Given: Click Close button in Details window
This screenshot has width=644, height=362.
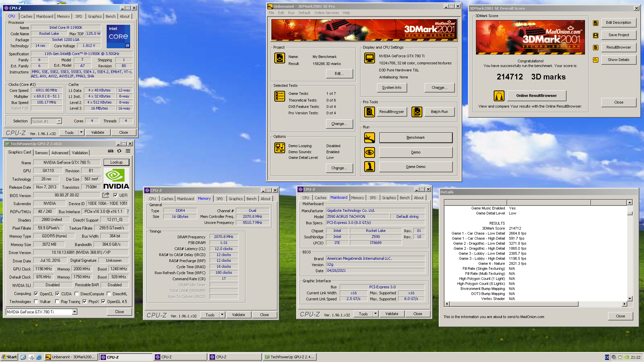Looking at the screenshot, I should pos(620,316).
